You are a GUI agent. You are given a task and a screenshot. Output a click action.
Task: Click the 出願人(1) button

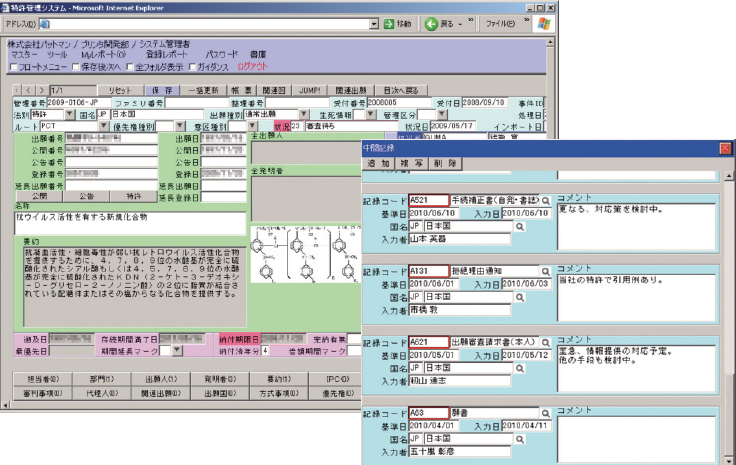point(161,379)
